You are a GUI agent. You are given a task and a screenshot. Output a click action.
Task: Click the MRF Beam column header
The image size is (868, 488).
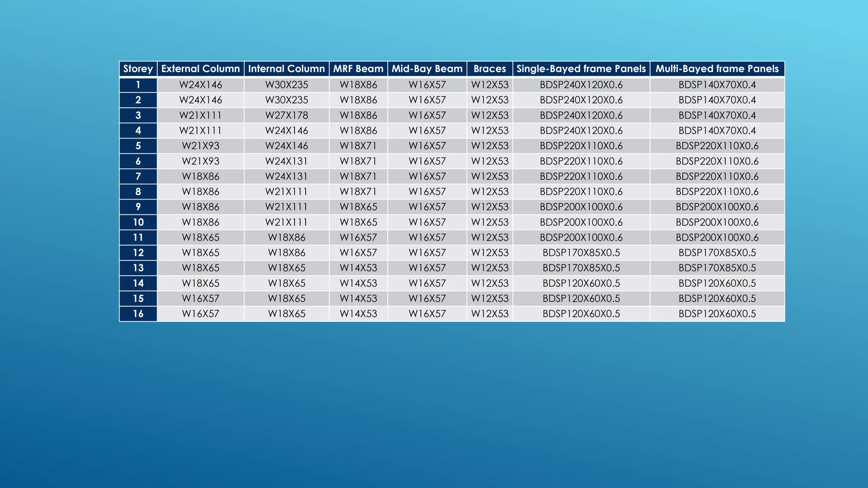358,69
